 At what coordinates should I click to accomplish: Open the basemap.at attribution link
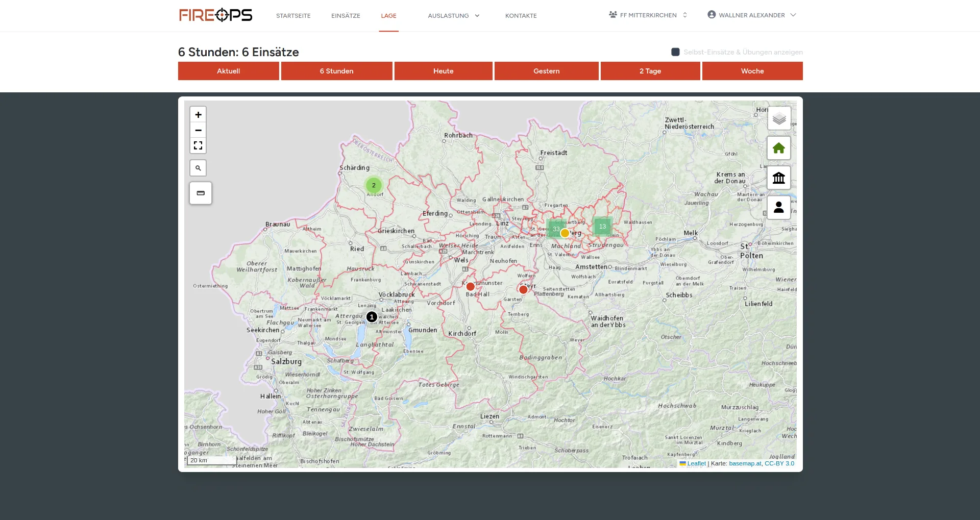[745, 463]
